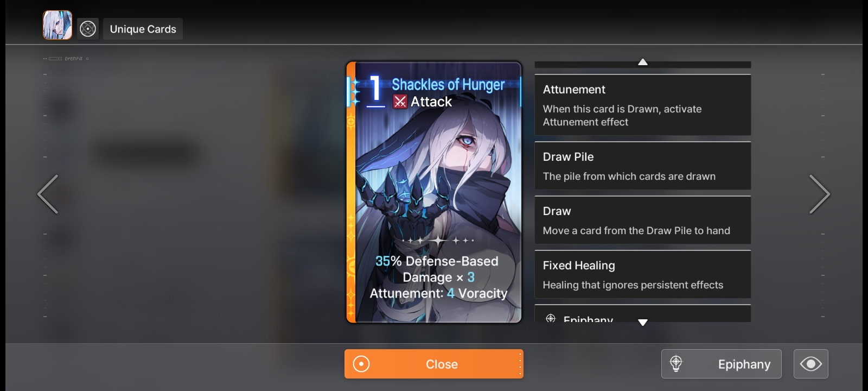The width and height of the screenshot is (868, 391).
Task: Close the card detail view
Action: click(434, 364)
